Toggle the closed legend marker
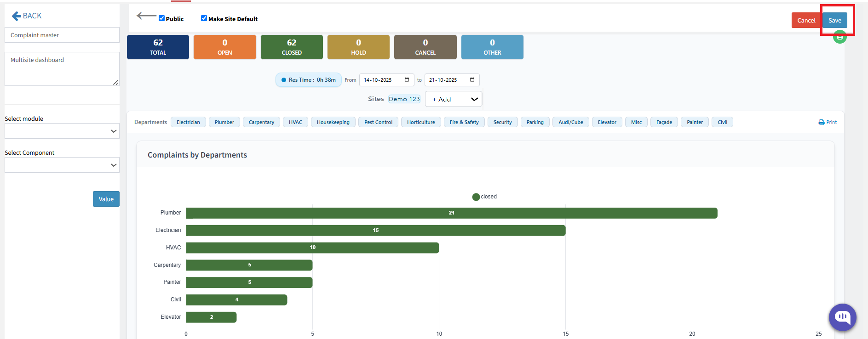This screenshot has height=339, width=868. tap(476, 197)
